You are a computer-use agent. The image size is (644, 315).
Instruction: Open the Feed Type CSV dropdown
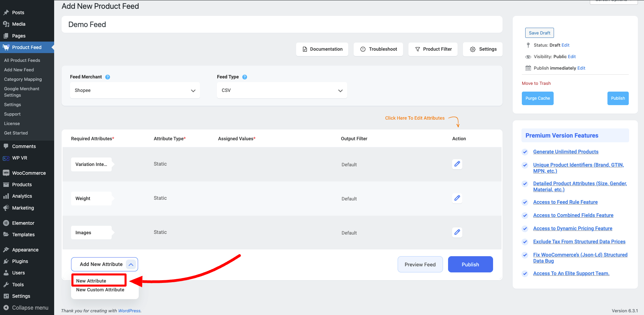click(282, 90)
